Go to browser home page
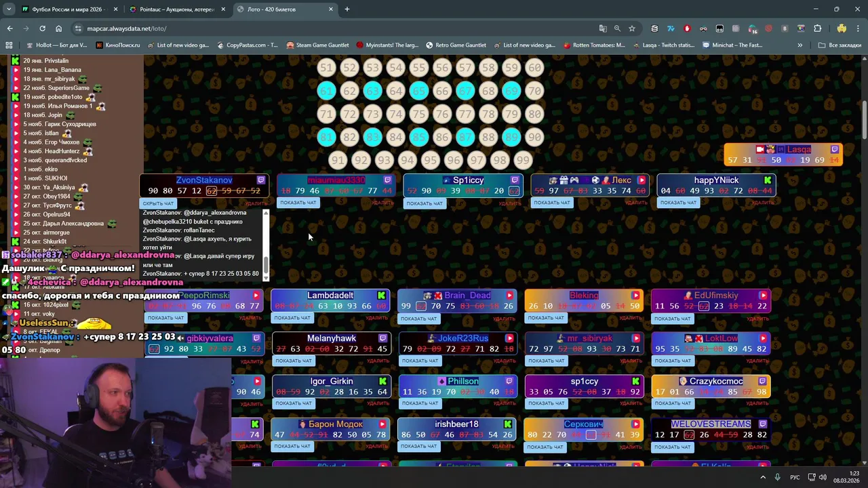 tap(58, 28)
